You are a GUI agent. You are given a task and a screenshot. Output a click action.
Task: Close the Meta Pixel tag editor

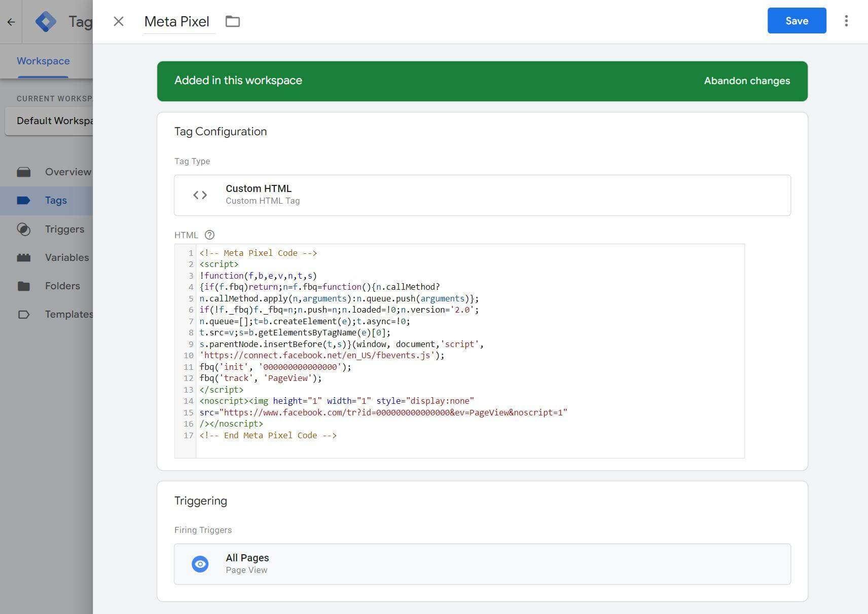(119, 21)
